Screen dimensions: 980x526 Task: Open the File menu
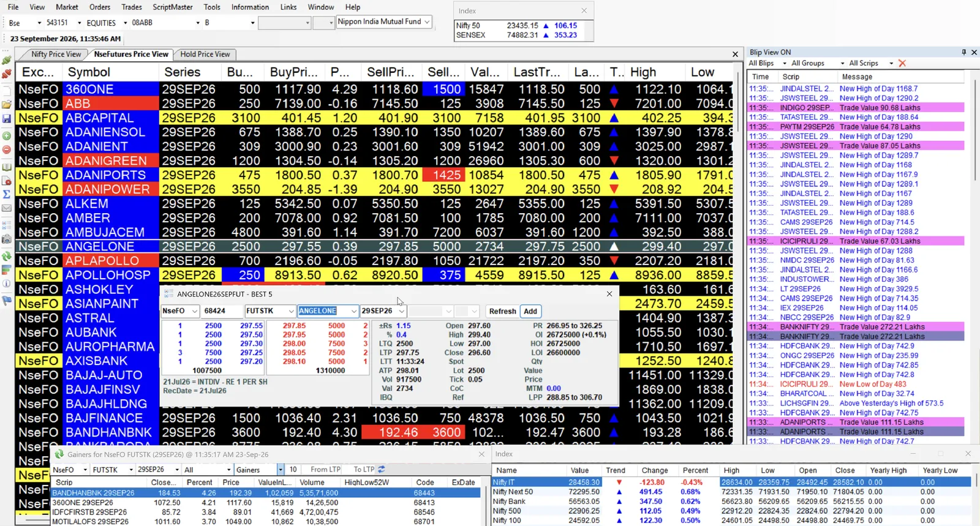[x=13, y=7]
